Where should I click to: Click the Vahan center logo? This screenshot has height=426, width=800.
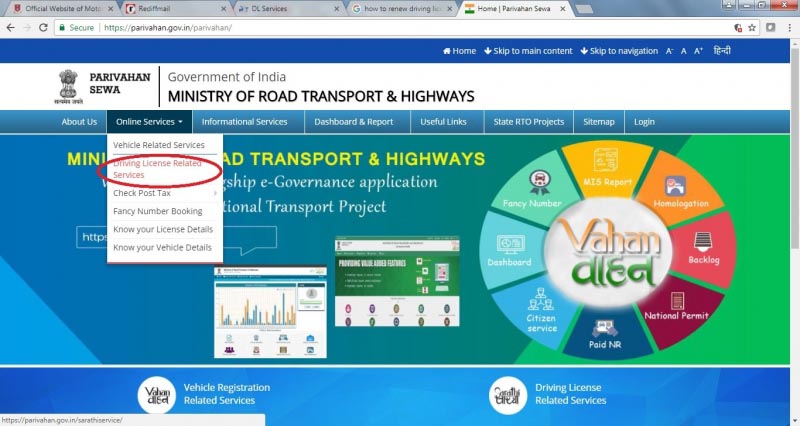609,253
